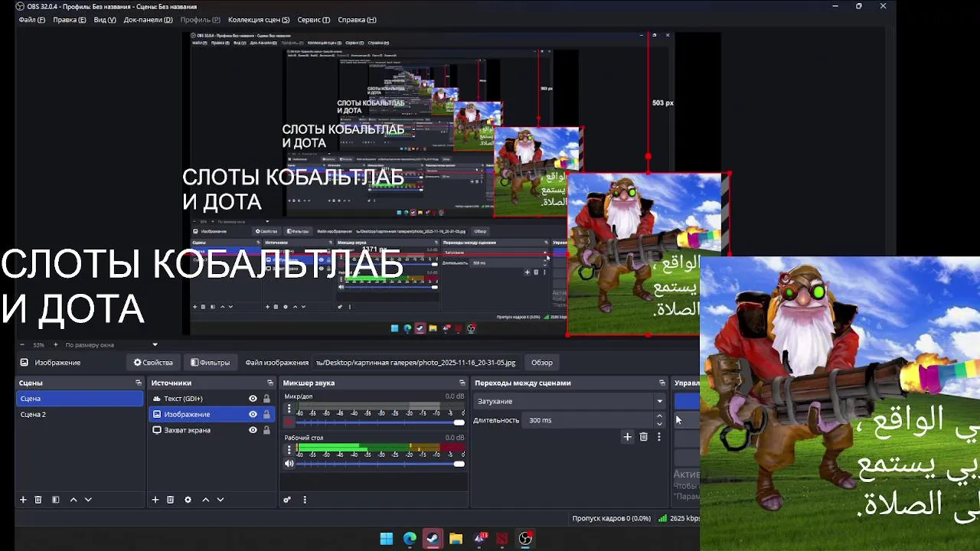Adjust the Рабочий стол volume slider
The width and height of the screenshot is (980, 551).
(x=381, y=464)
